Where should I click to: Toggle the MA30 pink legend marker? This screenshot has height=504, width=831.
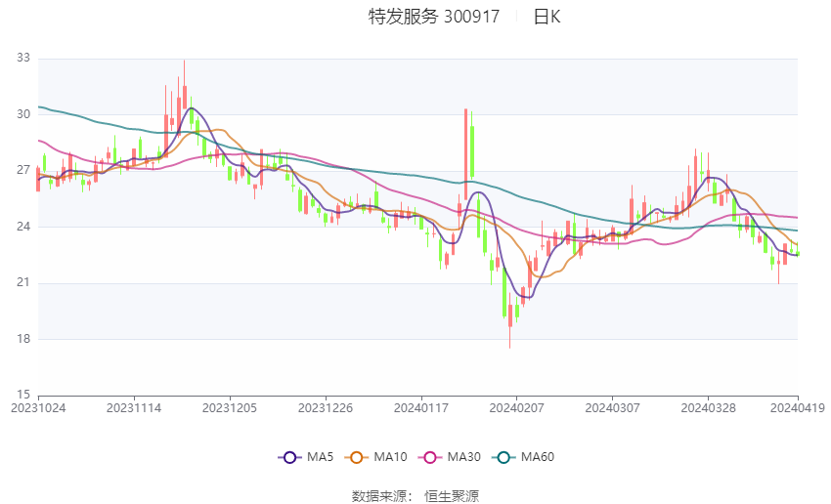click(430, 457)
